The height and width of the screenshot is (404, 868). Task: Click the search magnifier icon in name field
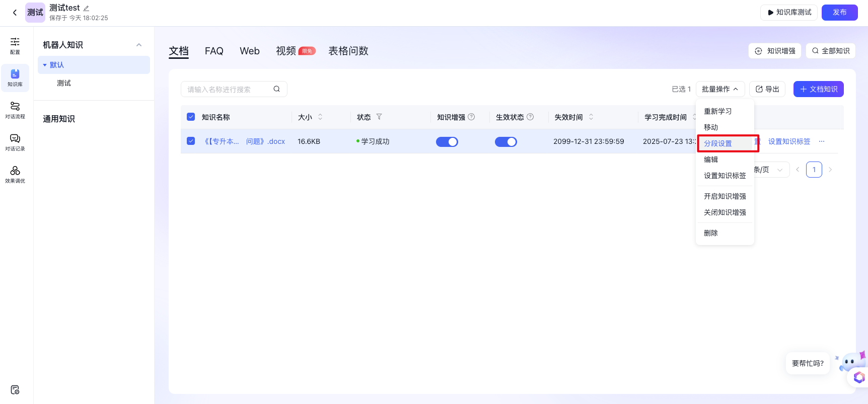(276, 89)
